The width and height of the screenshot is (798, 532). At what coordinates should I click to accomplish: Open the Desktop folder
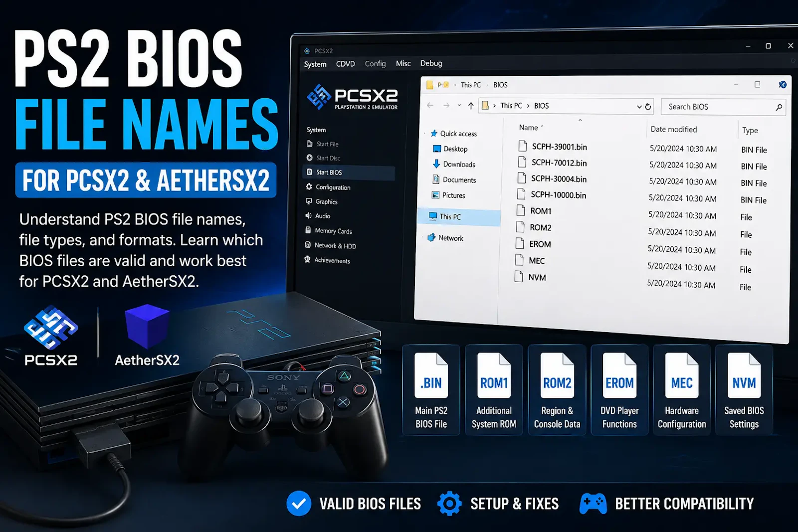(450, 149)
